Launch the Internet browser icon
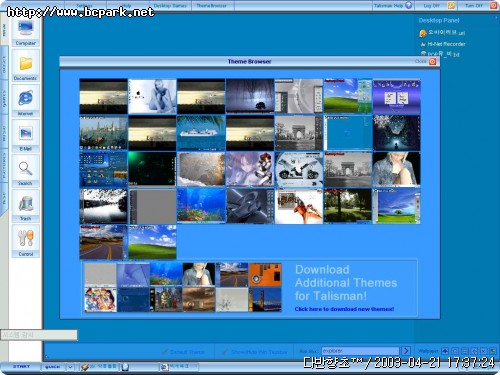The height and width of the screenshot is (375, 500). [x=26, y=99]
